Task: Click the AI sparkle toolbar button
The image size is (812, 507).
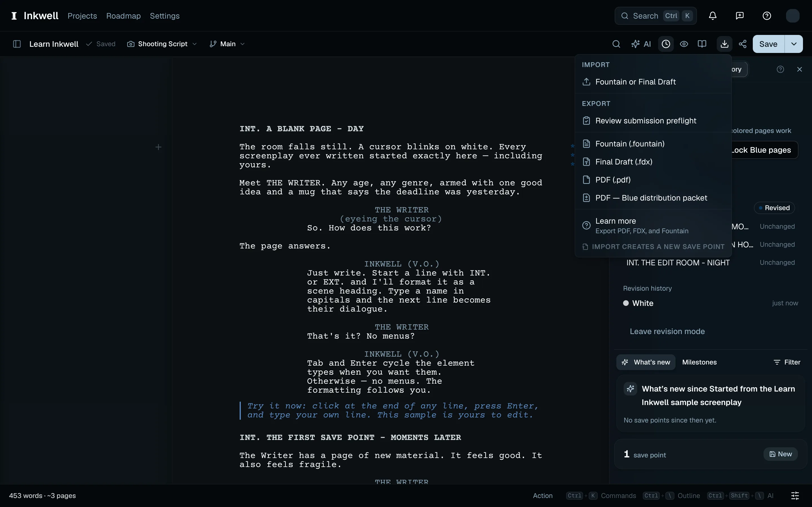Action: (641, 44)
